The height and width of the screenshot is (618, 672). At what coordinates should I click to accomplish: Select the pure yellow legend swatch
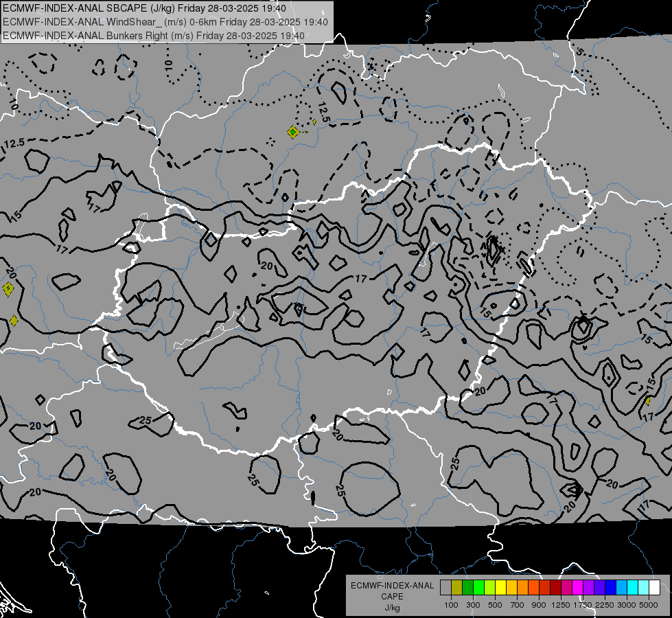coord(500,588)
